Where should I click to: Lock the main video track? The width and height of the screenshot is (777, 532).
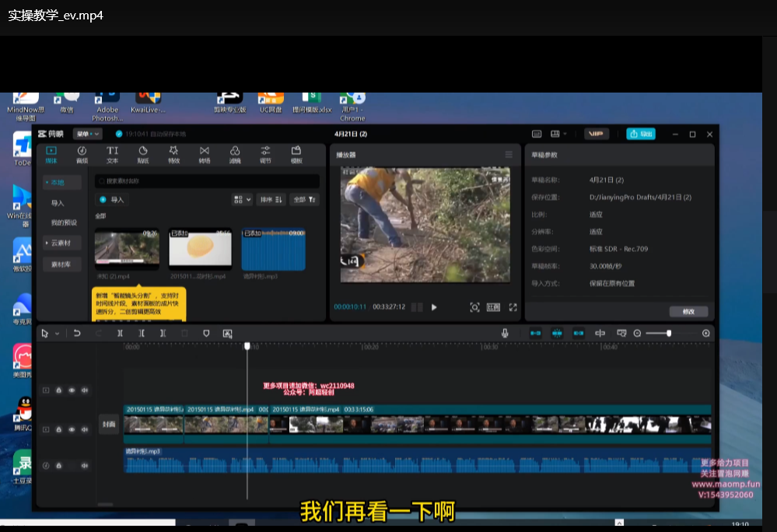pos(59,429)
